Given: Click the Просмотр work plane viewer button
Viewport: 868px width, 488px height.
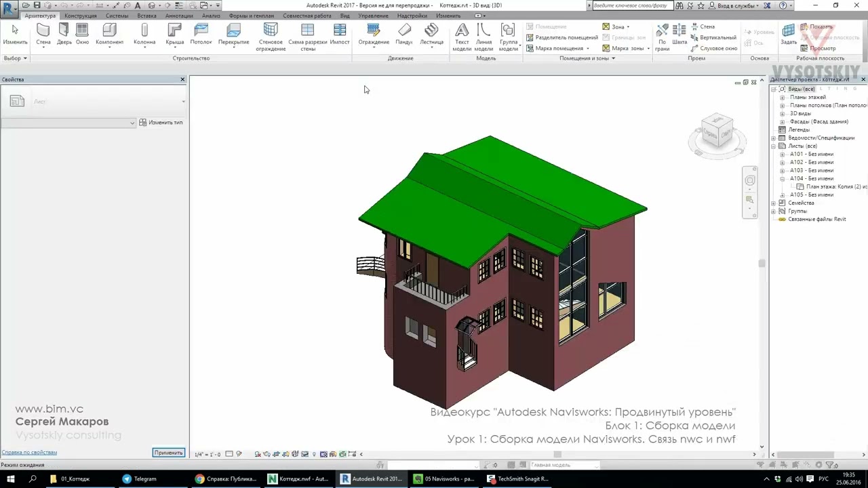Looking at the screenshot, I should click(818, 49).
